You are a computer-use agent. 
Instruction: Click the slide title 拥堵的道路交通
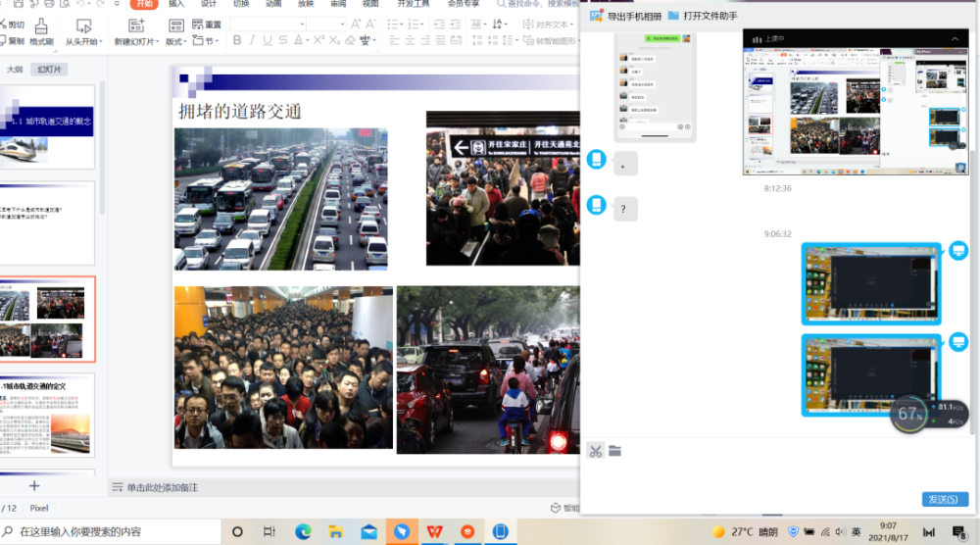[240, 111]
